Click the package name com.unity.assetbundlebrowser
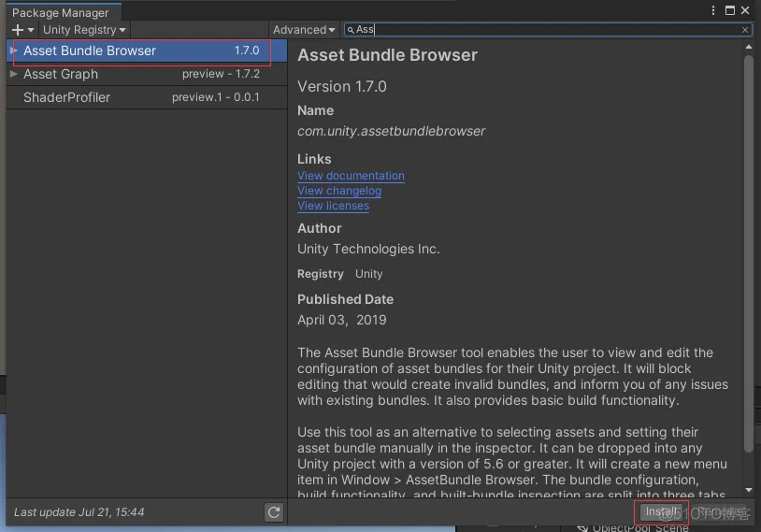The image size is (761, 532). [x=391, y=131]
